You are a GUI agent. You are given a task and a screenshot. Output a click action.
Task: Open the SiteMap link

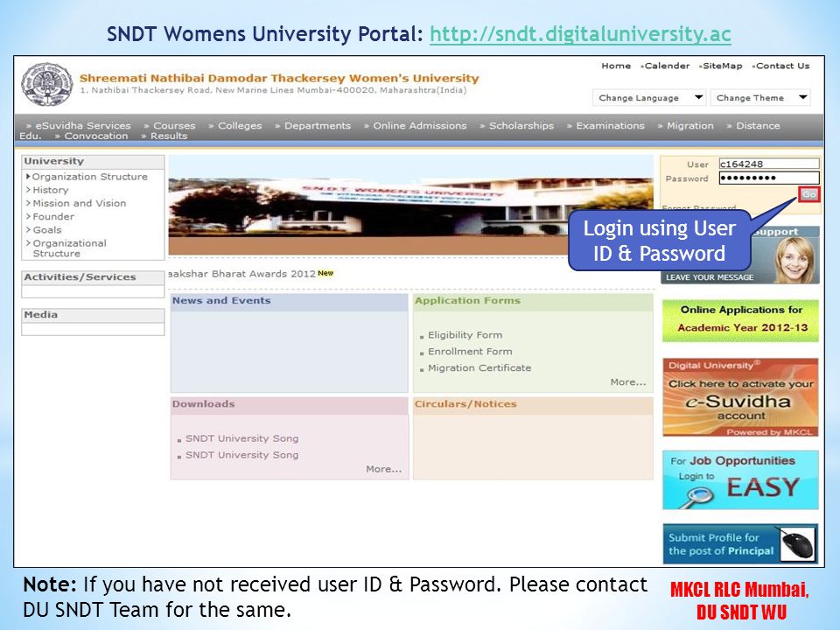pyautogui.click(x=722, y=66)
